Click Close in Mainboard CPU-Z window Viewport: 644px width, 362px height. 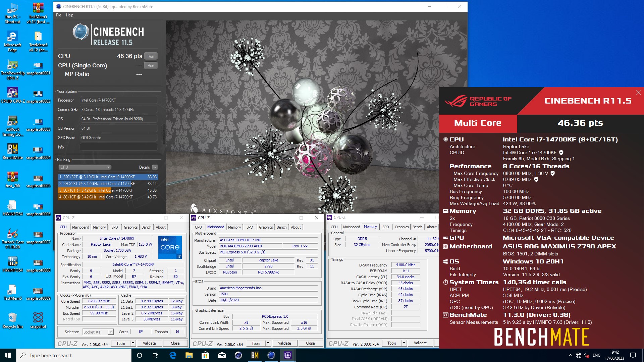coord(310,343)
